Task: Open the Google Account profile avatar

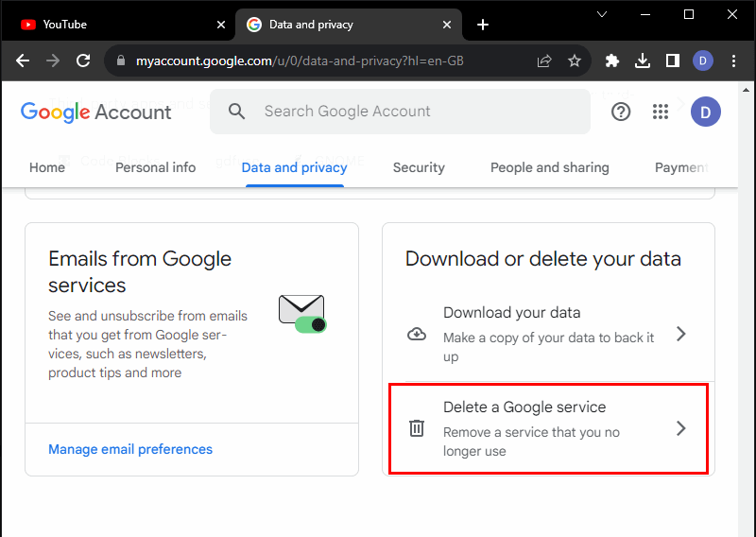Action: click(705, 112)
